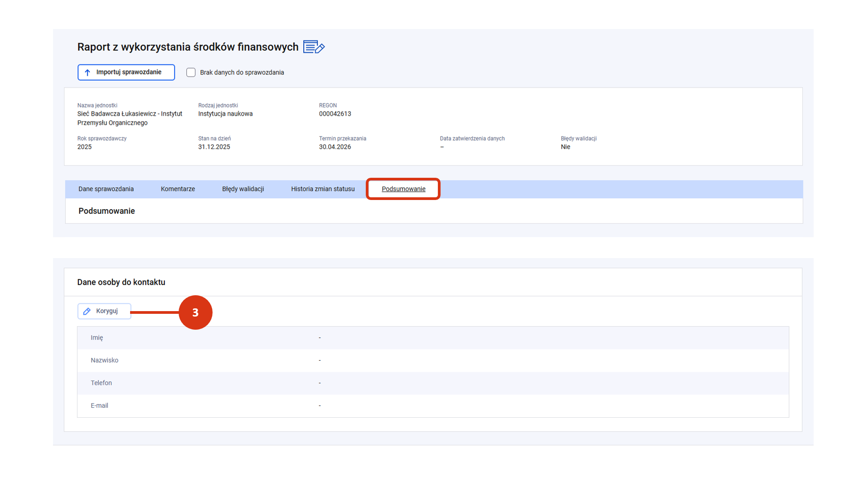The image size is (868, 478).
Task: Select the Nazwisko row in contact table
Action: click(433, 361)
